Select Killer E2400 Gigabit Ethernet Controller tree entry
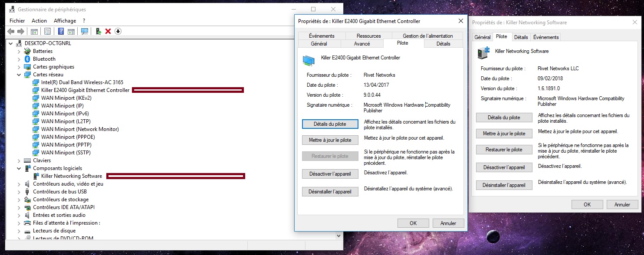The width and height of the screenshot is (644, 255). pyautogui.click(x=85, y=90)
